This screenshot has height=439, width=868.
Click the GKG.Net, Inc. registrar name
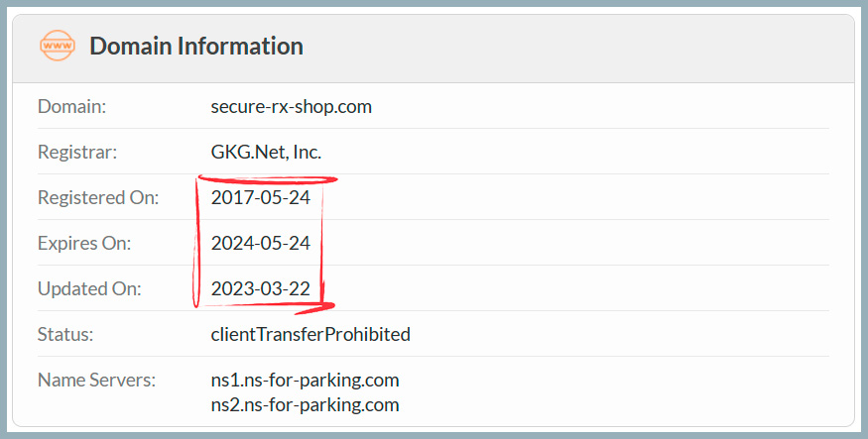click(266, 152)
